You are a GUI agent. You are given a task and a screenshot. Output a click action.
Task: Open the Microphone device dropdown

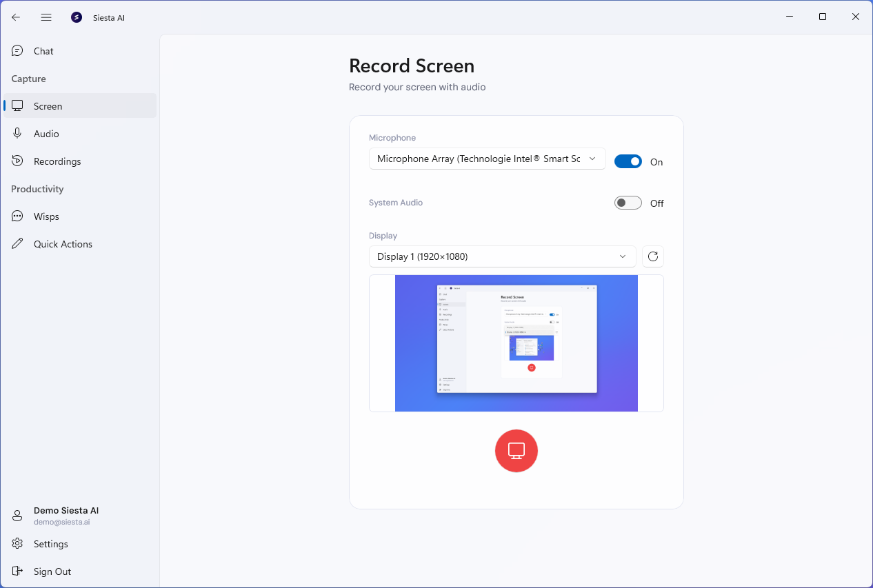point(488,159)
